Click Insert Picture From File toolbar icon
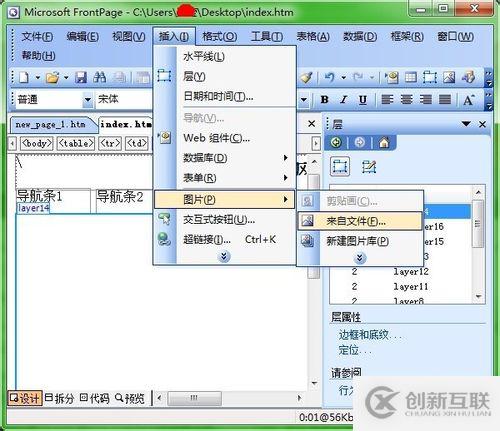The width and height of the screenshot is (500, 431). (449, 78)
